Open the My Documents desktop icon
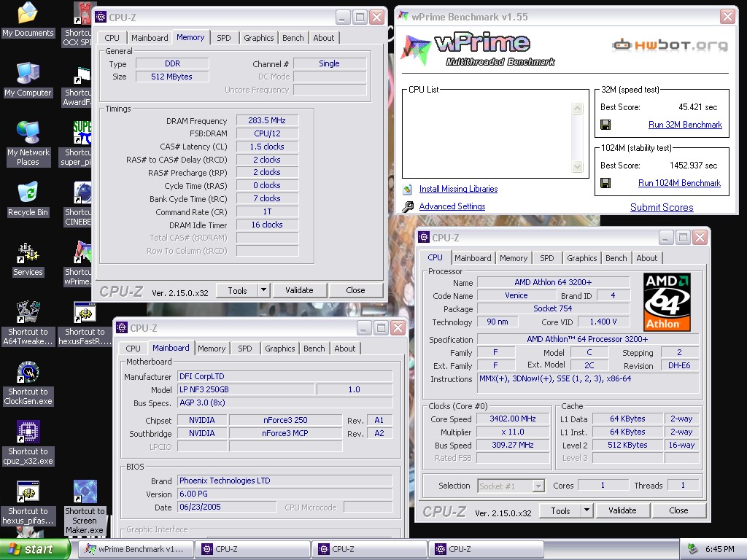 click(x=28, y=13)
